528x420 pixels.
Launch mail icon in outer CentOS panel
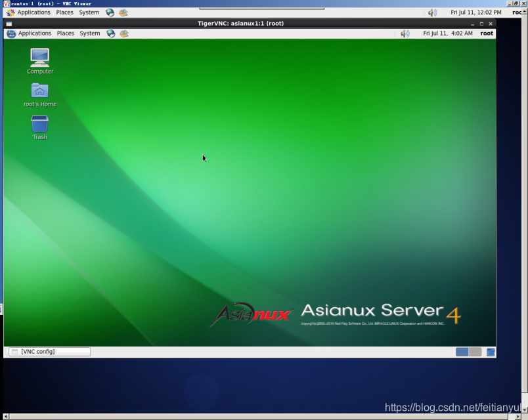123,12
